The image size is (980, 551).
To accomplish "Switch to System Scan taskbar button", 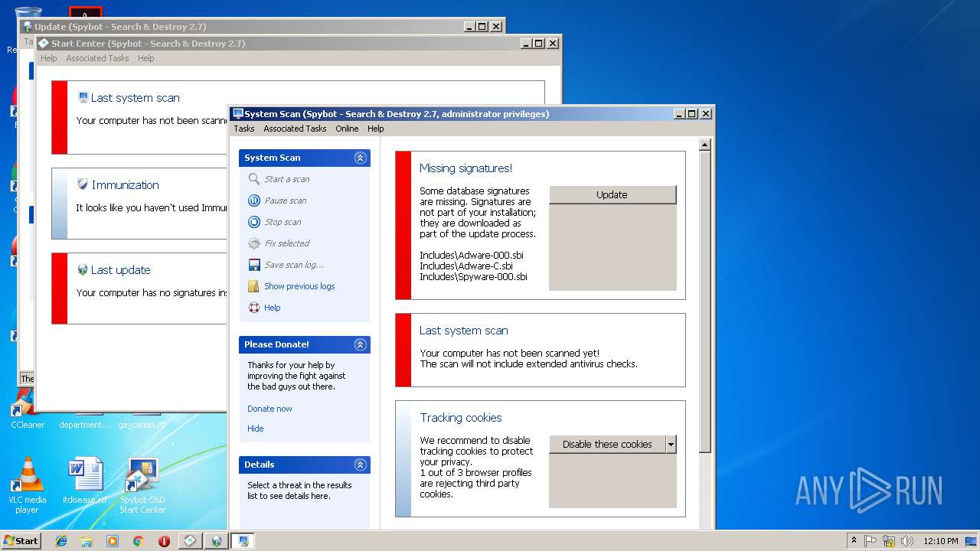I will [243, 541].
